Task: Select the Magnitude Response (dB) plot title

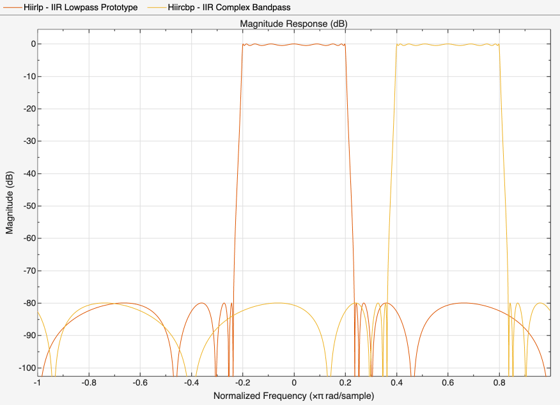Action: (294, 24)
